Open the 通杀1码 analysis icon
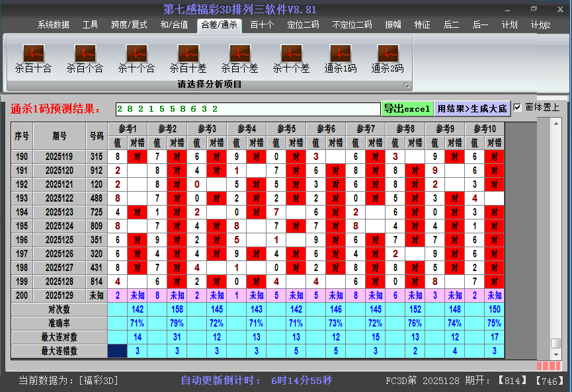This screenshot has width=572, height=392. pos(340,58)
